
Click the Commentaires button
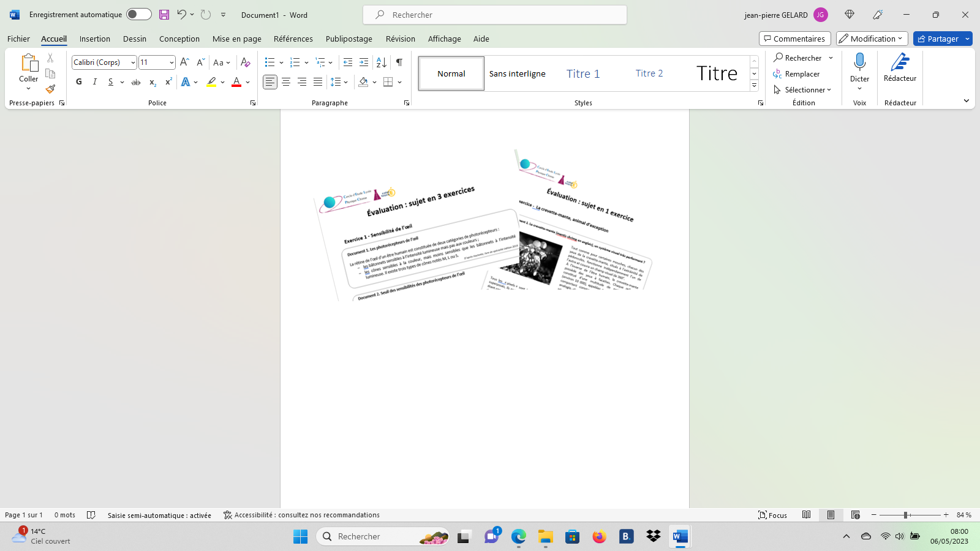(x=794, y=39)
